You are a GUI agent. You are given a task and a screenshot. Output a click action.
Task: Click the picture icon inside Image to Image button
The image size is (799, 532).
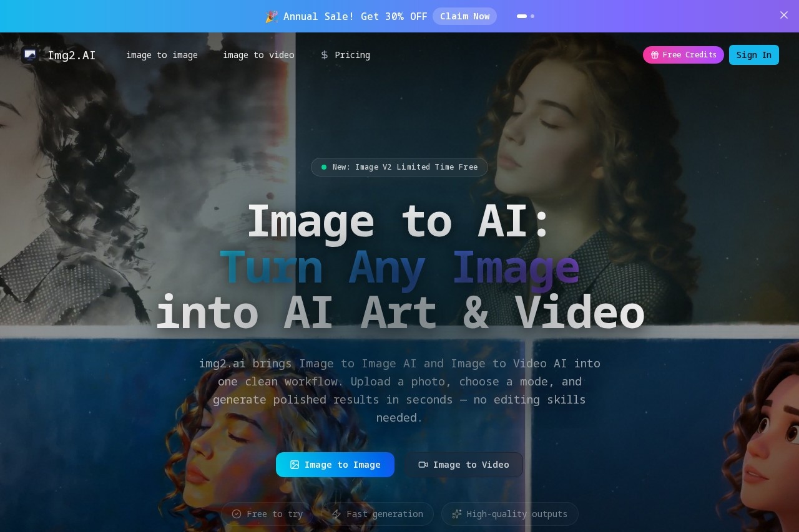click(294, 465)
